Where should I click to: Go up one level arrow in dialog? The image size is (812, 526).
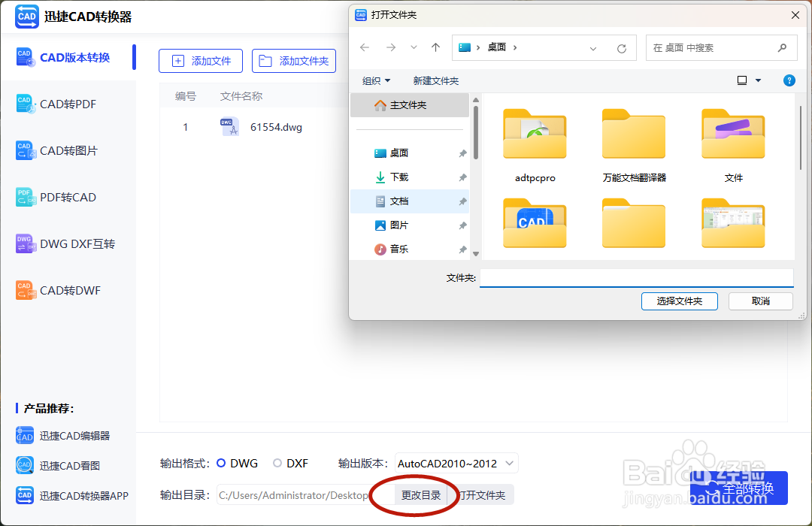tap(435, 47)
